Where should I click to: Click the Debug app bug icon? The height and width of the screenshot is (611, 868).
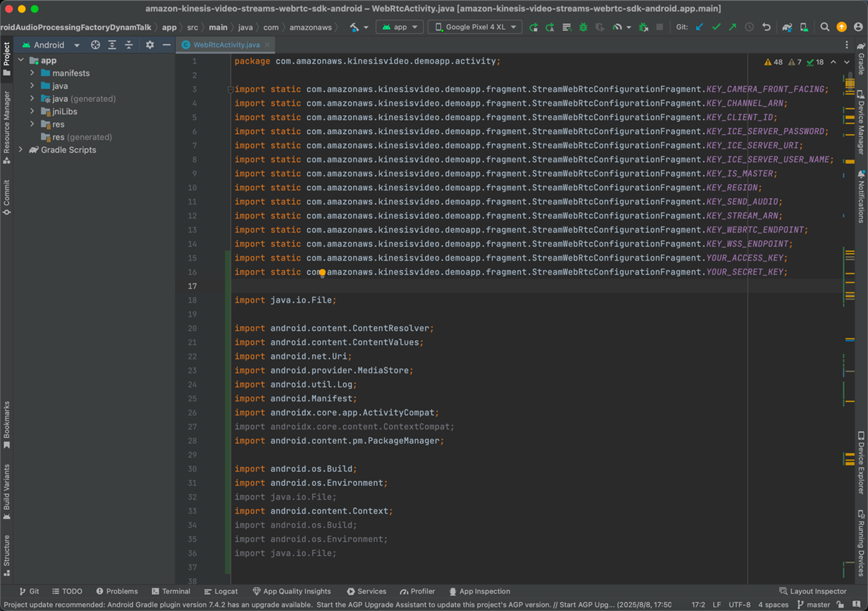[583, 27]
